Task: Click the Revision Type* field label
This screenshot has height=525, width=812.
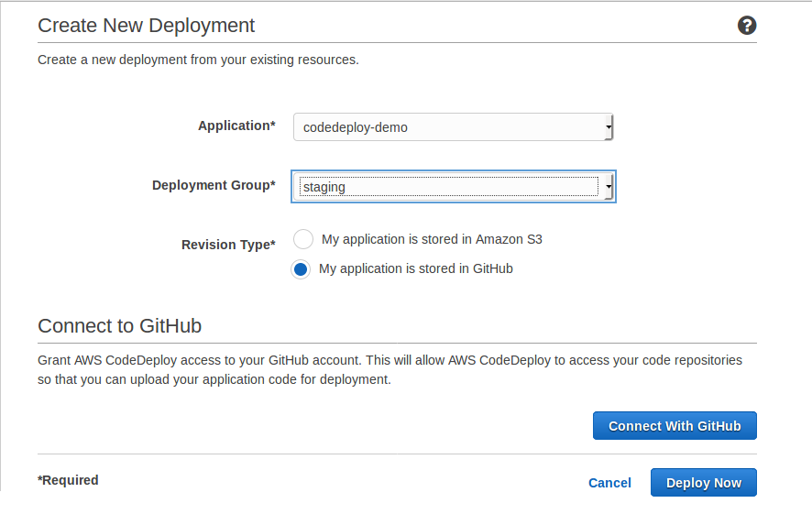Action: (228, 245)
